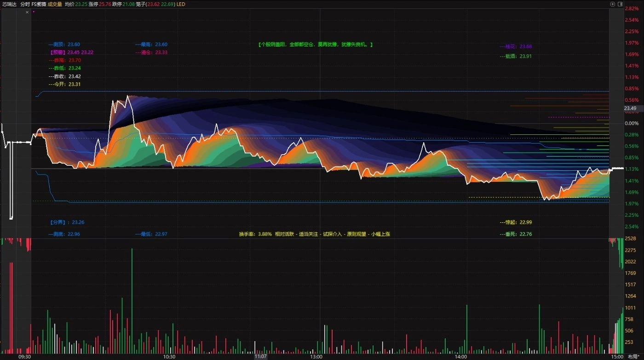The image size is (644, 360).
Task: Click the 0.00% axis baseline value
Action: pyautogui.click(x=632, y=123)
